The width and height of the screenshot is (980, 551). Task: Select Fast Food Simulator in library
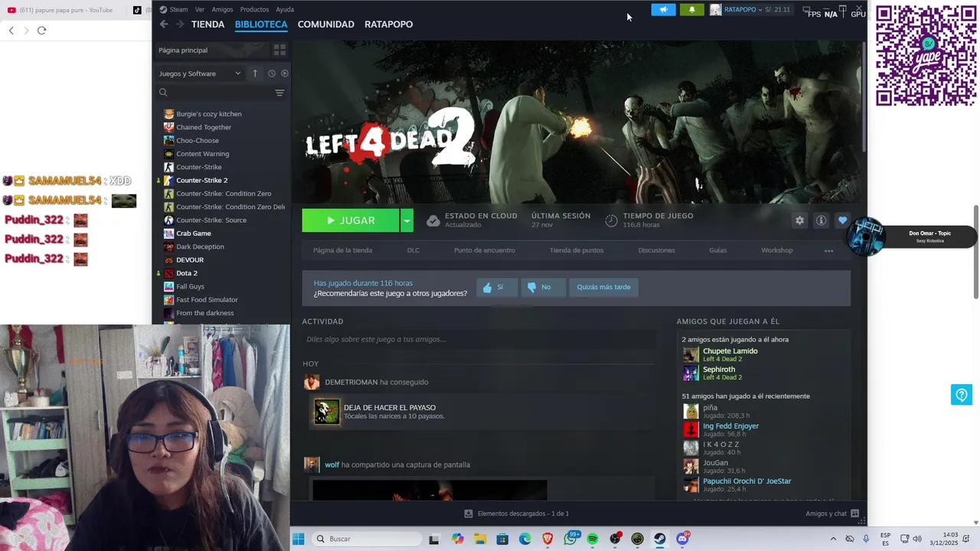click(x=207, y=300)
